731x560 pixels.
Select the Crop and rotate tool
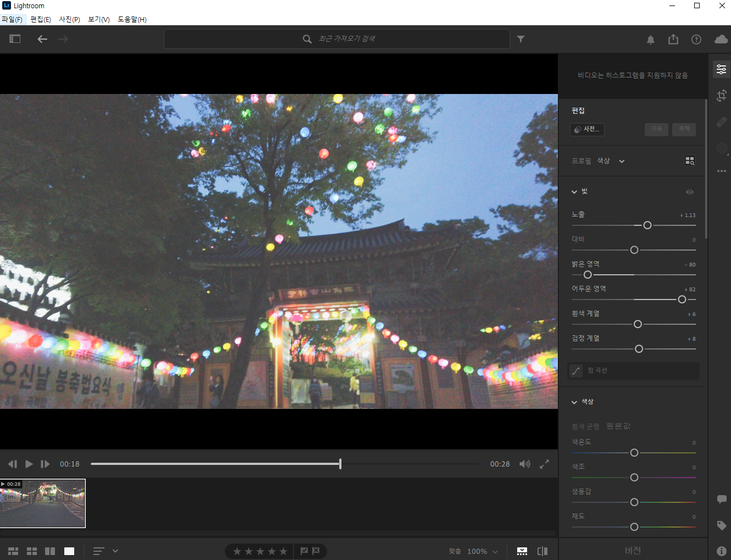click(722, 96)
